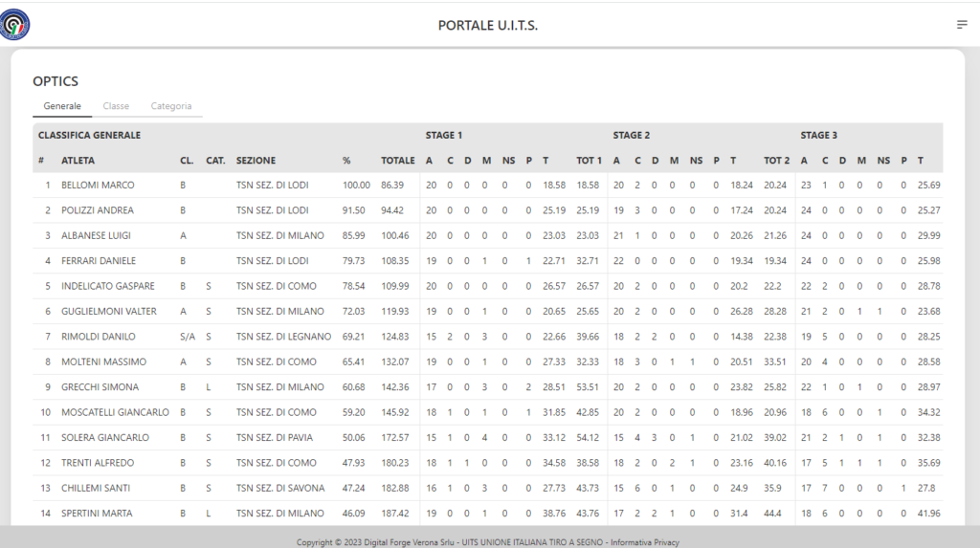Click the TOT 2 column header

coord(776,161)
